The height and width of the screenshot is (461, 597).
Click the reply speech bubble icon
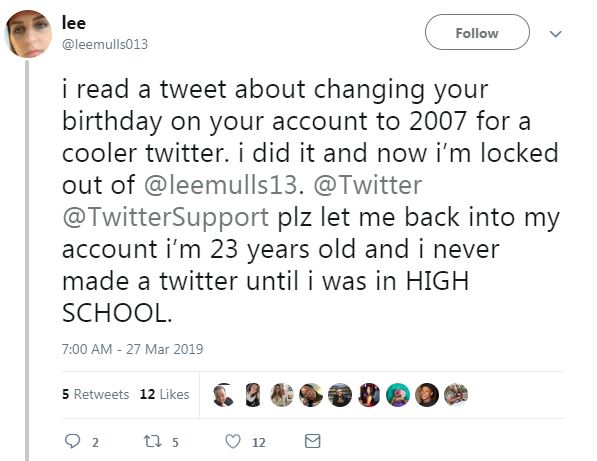coord(72,441)
